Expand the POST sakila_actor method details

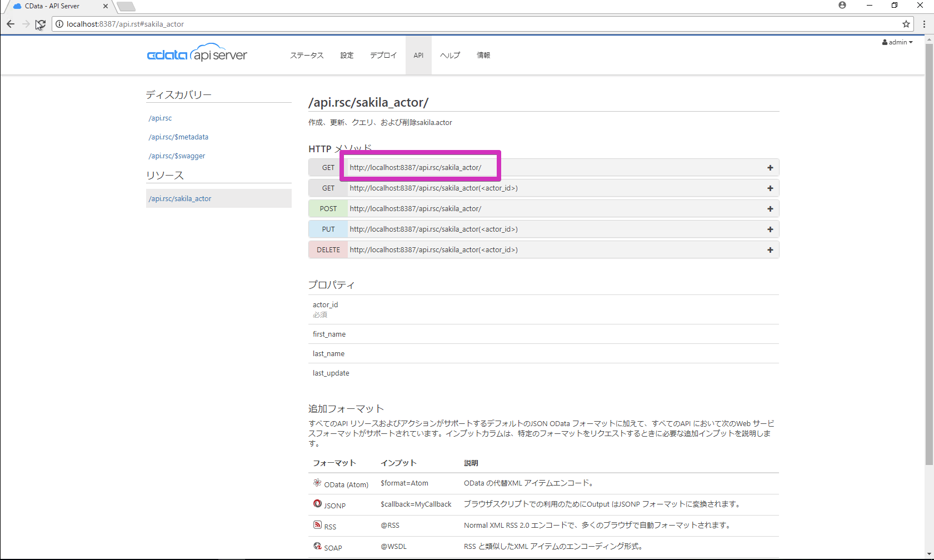[x=770, y=208]
